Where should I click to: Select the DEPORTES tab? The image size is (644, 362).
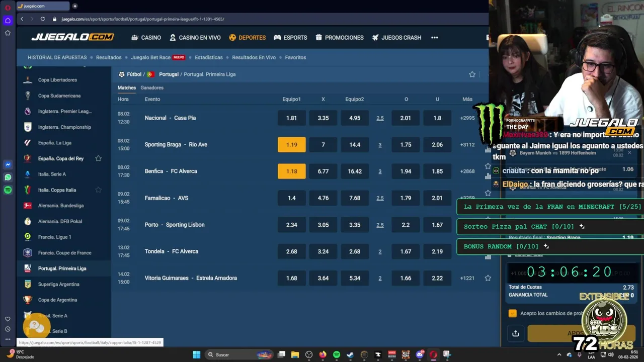click(247, 38)
